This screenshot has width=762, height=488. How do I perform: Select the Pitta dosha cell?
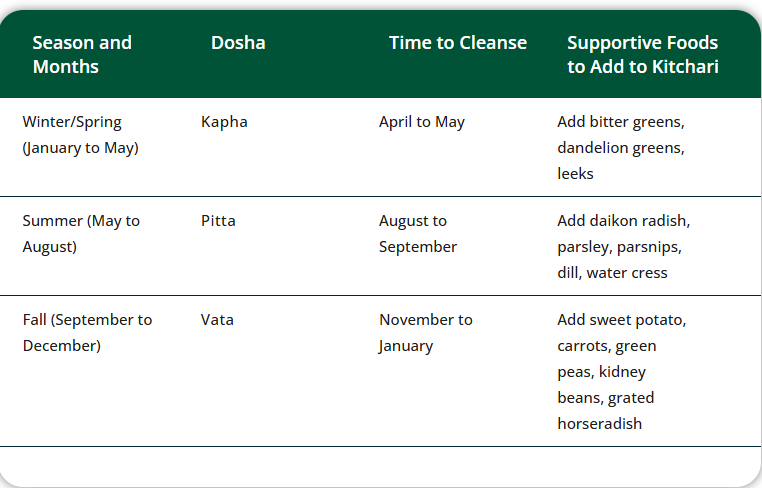click(x=218, y=220)
